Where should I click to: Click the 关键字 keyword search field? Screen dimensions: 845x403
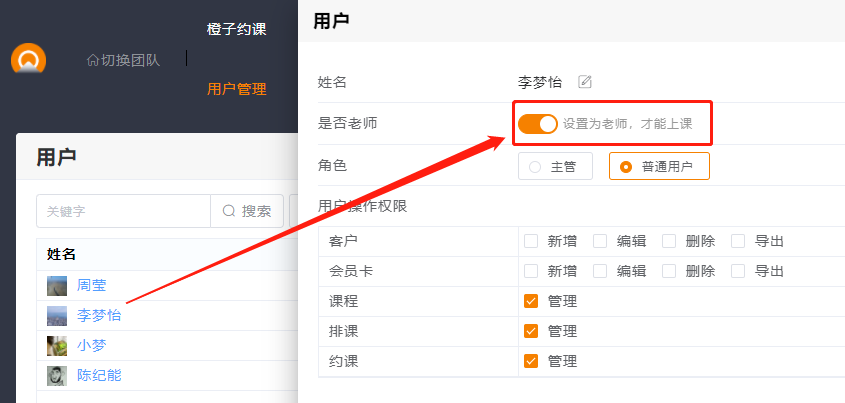click(123, 211)
